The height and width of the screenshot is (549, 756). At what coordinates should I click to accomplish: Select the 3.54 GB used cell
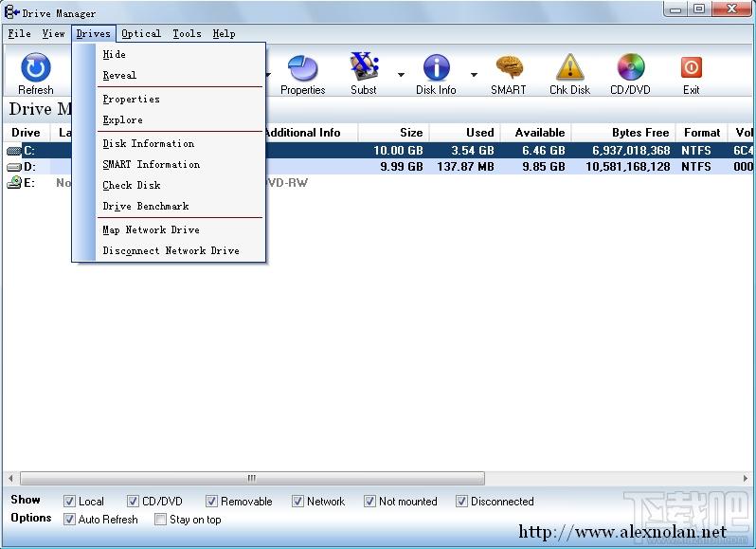[473, 151]
